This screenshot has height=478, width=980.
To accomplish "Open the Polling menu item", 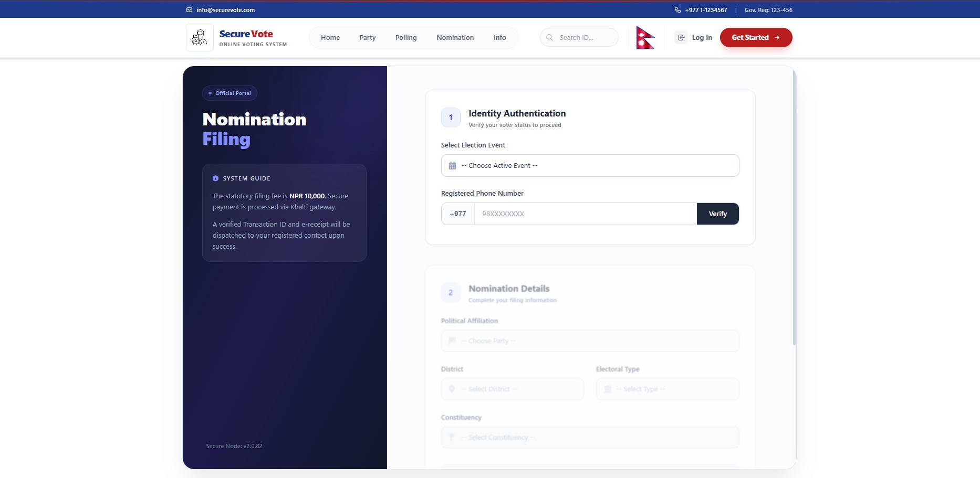I will click(x=406, y=38).
